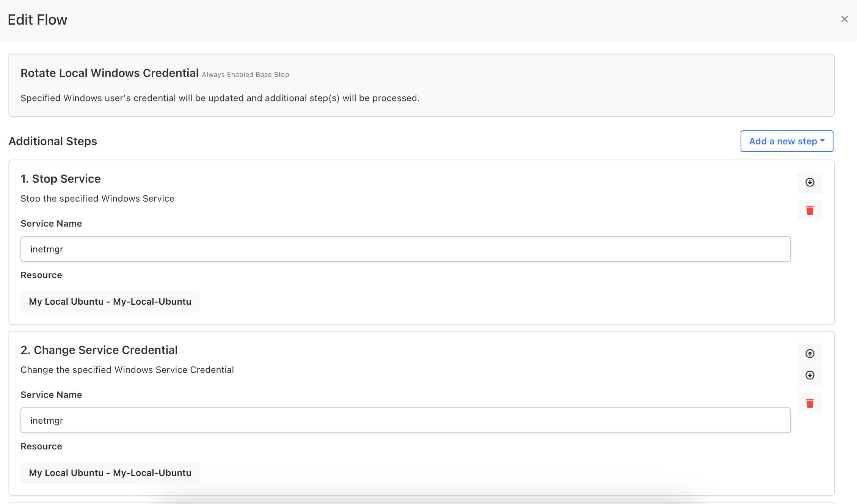Click Resource label in Stop Service step
The image size is (857, 504).
tap(41, 275)
